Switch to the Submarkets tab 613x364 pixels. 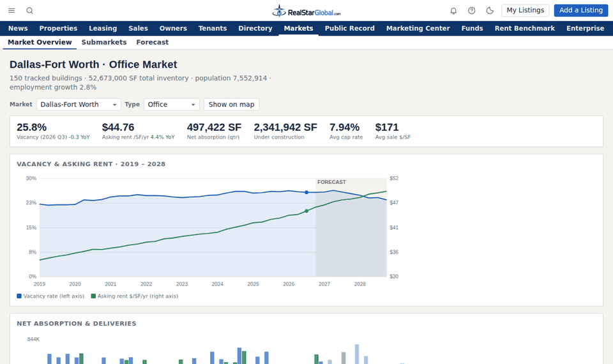(x=104, y=42)
